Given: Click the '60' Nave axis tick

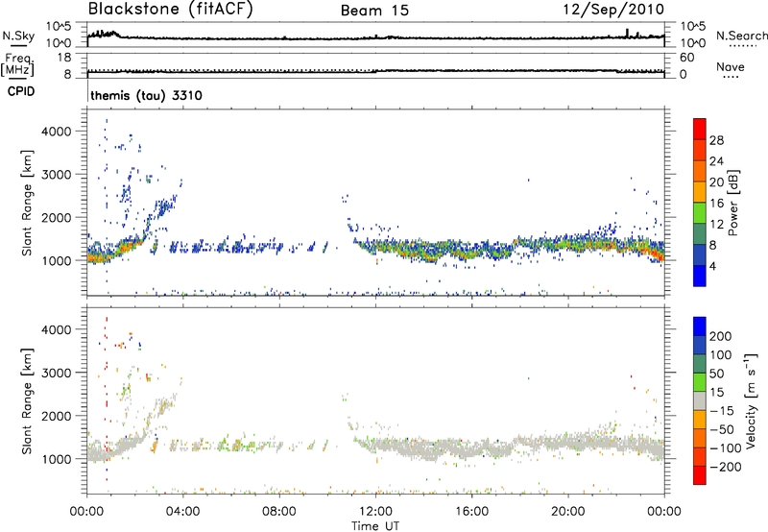Looking at the screenshot, I should [x=686, y=58].
